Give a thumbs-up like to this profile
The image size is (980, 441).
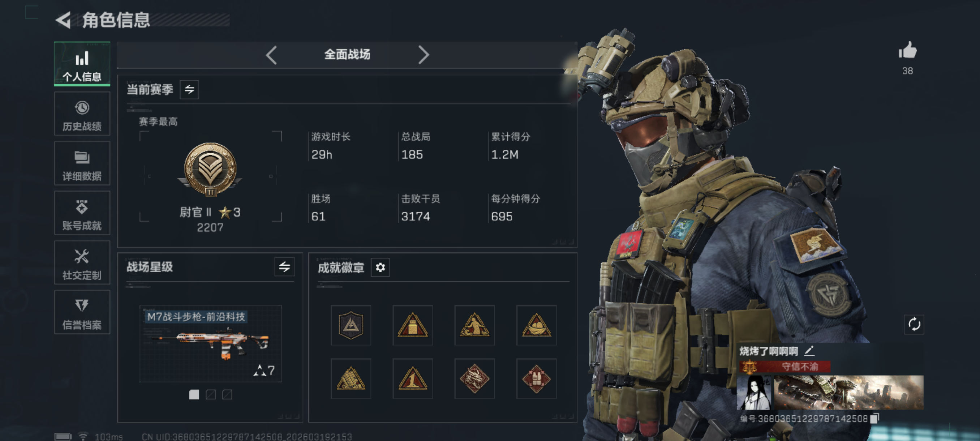coord(907,50)
